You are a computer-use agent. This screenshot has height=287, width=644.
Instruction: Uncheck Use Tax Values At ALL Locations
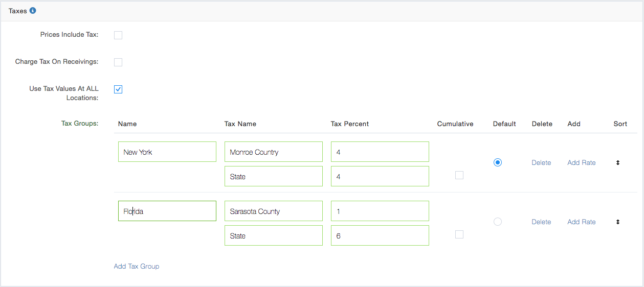[x=118, y=89]
